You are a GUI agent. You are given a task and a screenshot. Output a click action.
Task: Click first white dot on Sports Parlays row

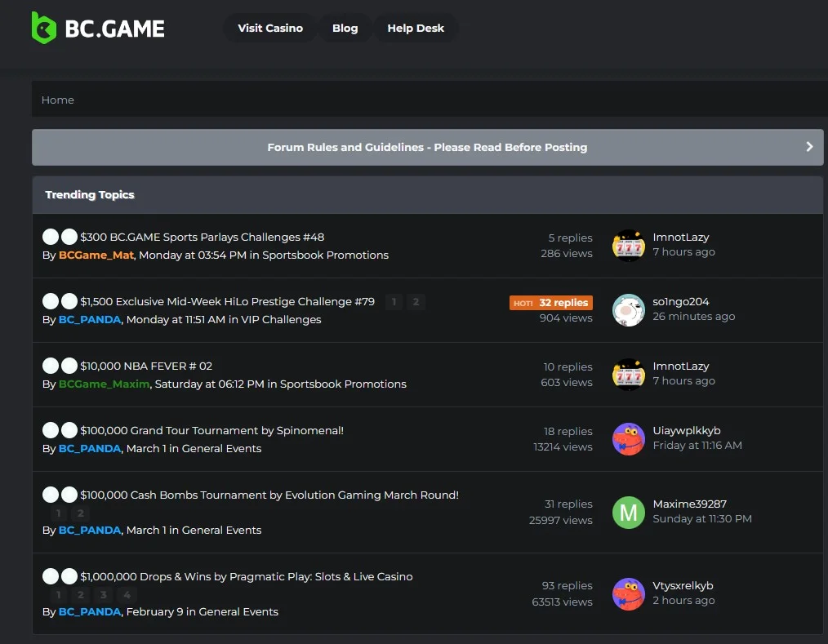[51, 237]
